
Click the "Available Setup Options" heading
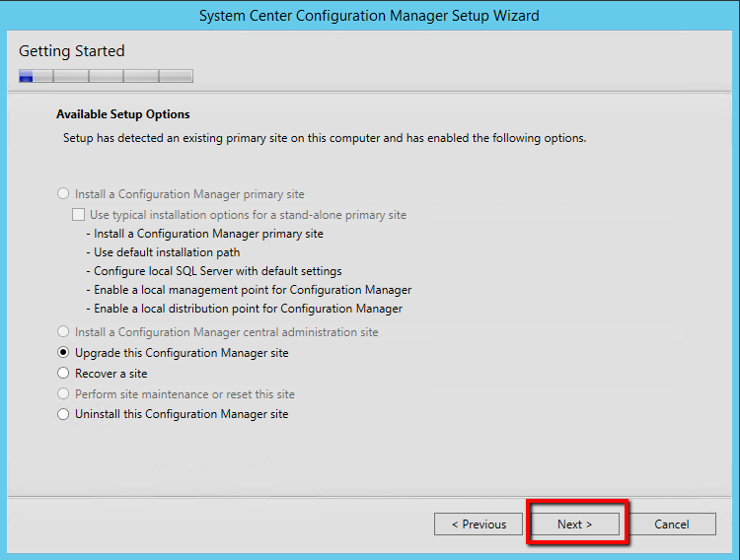pos(123,114)
